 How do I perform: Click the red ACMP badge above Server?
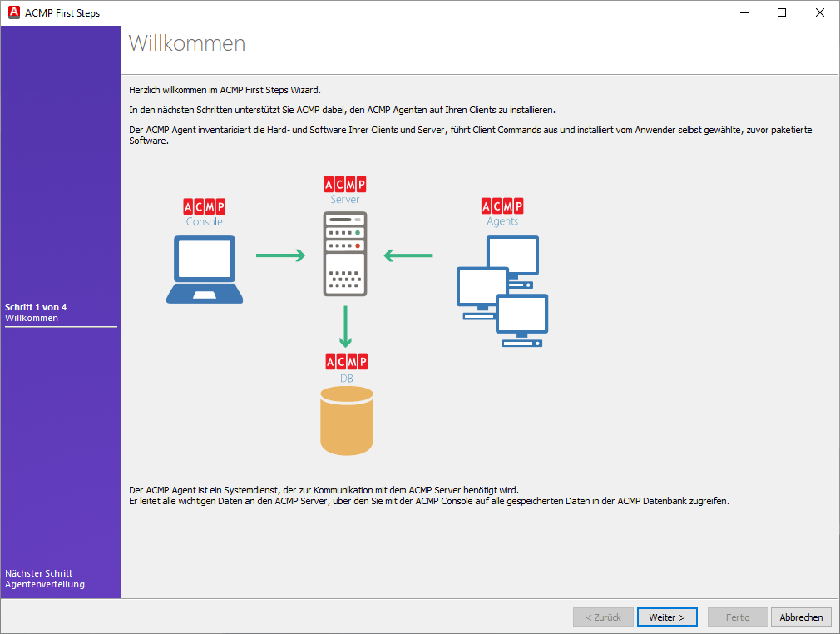coord(345,182)
